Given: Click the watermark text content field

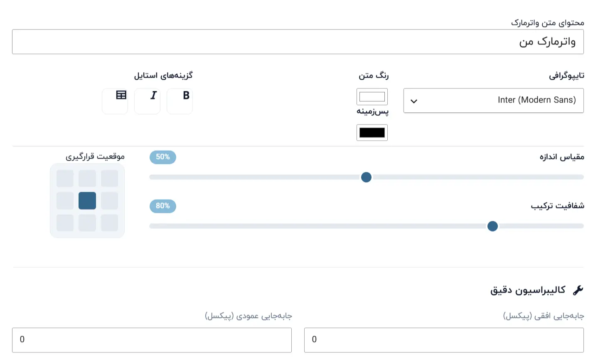Looking at the screenshot, I should 298,42.
